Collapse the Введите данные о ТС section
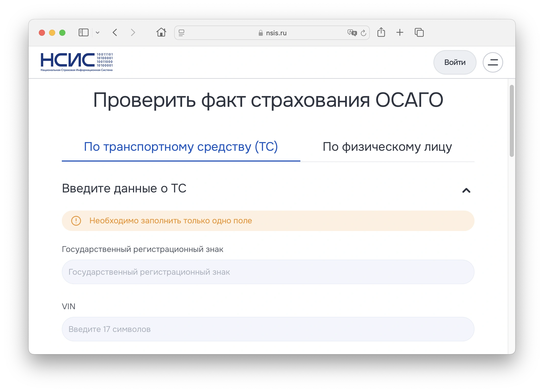The height and width of the screenshot is (392, 544). coord(466,190)
